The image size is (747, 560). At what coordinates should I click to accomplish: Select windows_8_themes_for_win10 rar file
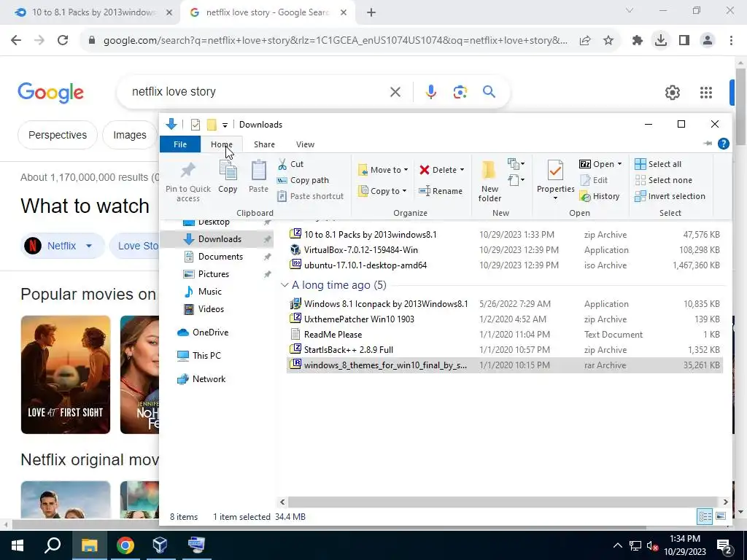[505, 365]
